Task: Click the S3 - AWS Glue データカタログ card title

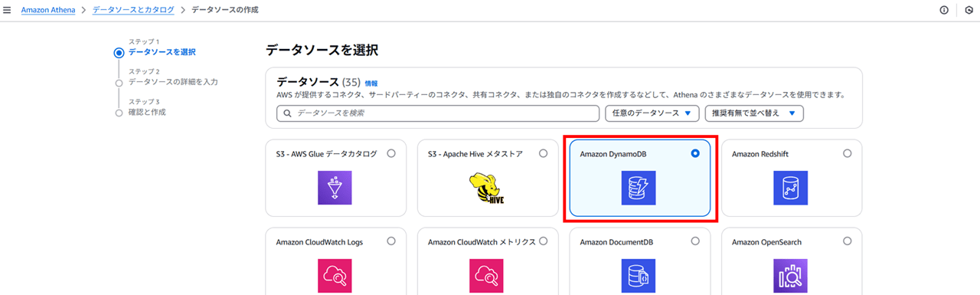Action: (327, 154)
